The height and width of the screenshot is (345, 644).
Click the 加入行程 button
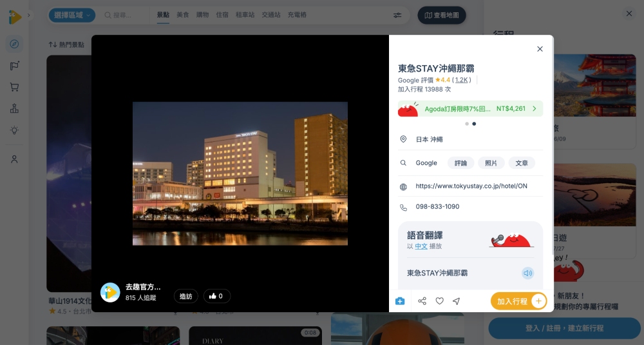[x=518, y=301]
